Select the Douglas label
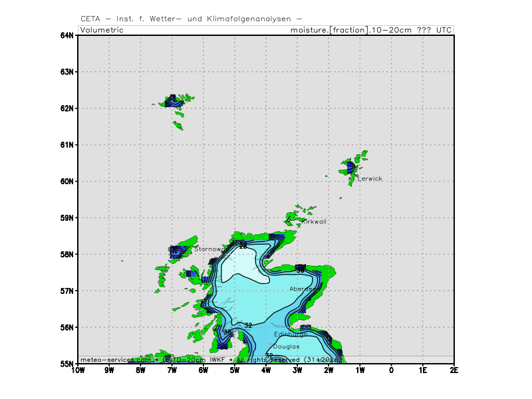532x399 pixels. 286,346
